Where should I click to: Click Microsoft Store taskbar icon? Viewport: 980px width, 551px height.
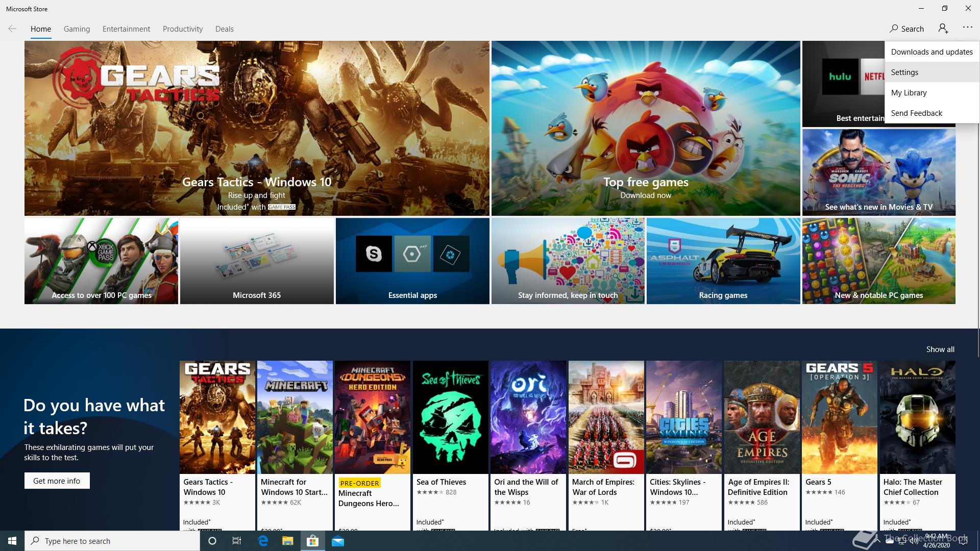312,541
